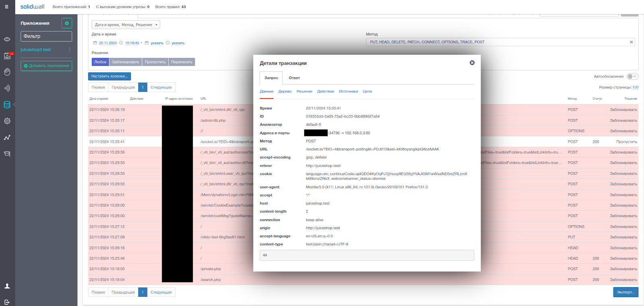Viewport: 644px width, 306px height.
Task: Click the Фильтр input in applications panel
Action: (x=46, y=36)
